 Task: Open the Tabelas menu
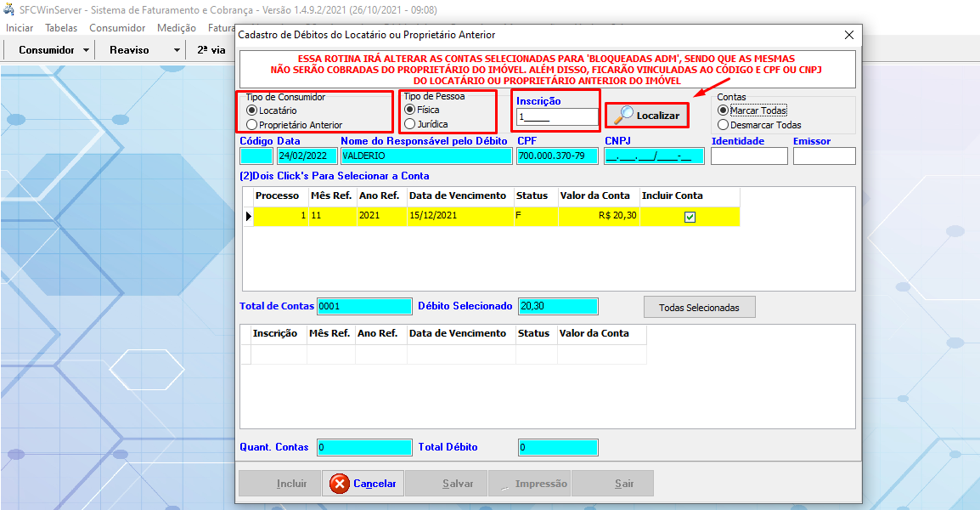point(61,28)
